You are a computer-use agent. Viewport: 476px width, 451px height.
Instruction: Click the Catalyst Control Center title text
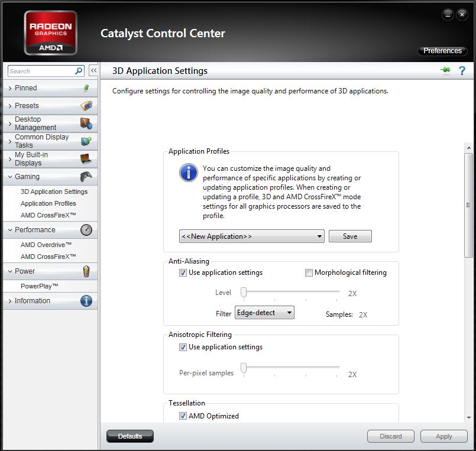pyautogui.click(x=163, y=33)
